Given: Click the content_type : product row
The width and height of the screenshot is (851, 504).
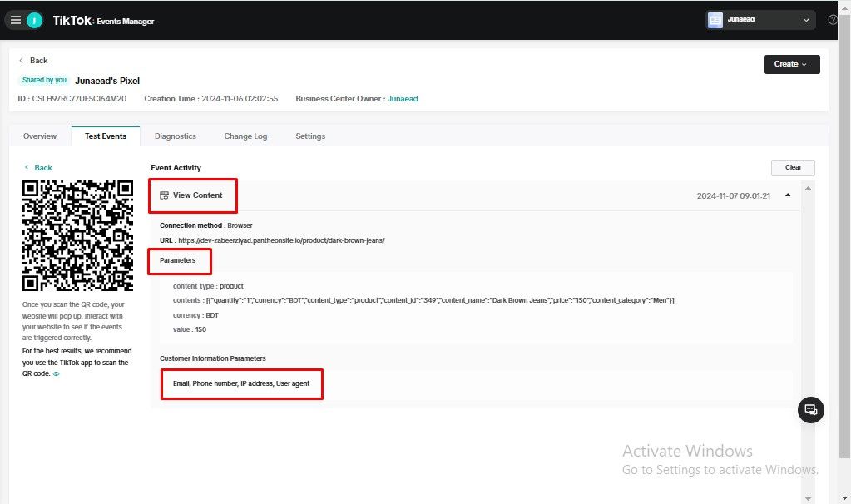Looking at the screenshot, I should [208, 286].
